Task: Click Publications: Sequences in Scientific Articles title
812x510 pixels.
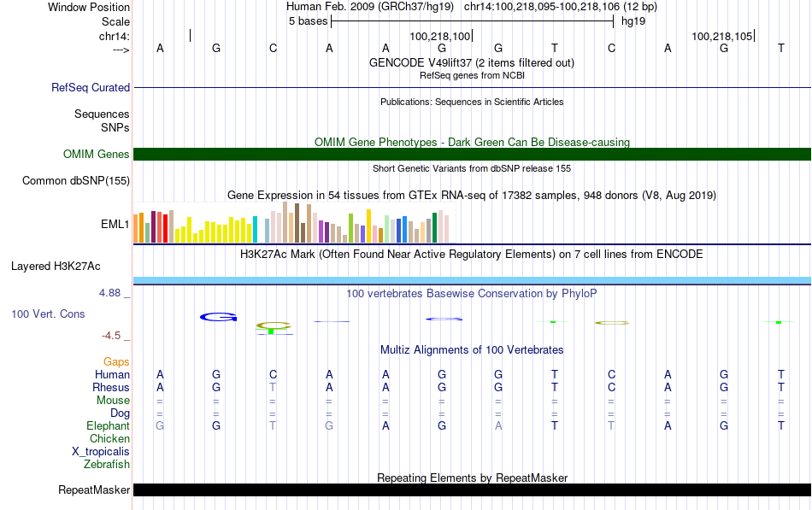Action: click(472, 102)
